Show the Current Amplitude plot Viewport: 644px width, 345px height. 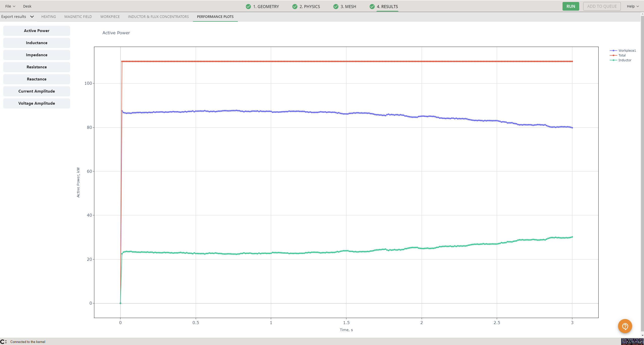click(x=37, y=91)
